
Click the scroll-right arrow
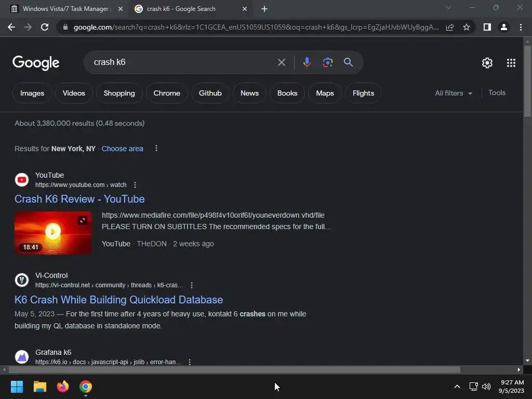pyautogui.click(x=519, y=369)
